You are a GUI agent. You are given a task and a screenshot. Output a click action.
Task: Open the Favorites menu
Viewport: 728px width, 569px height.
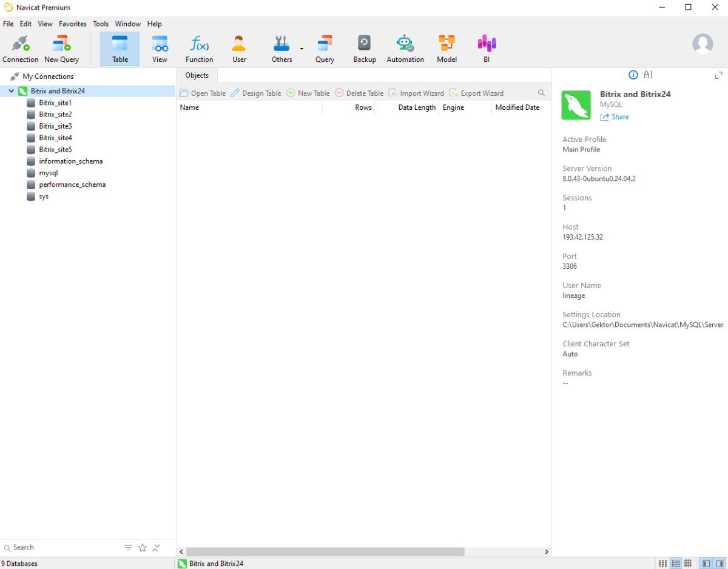click(x=73, y=24)
